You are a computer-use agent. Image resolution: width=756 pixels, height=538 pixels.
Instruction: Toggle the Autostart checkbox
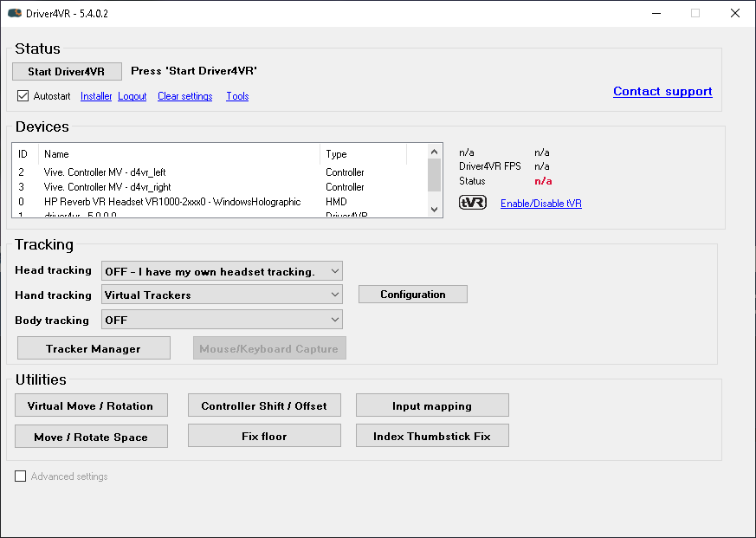tap(23, 96)
